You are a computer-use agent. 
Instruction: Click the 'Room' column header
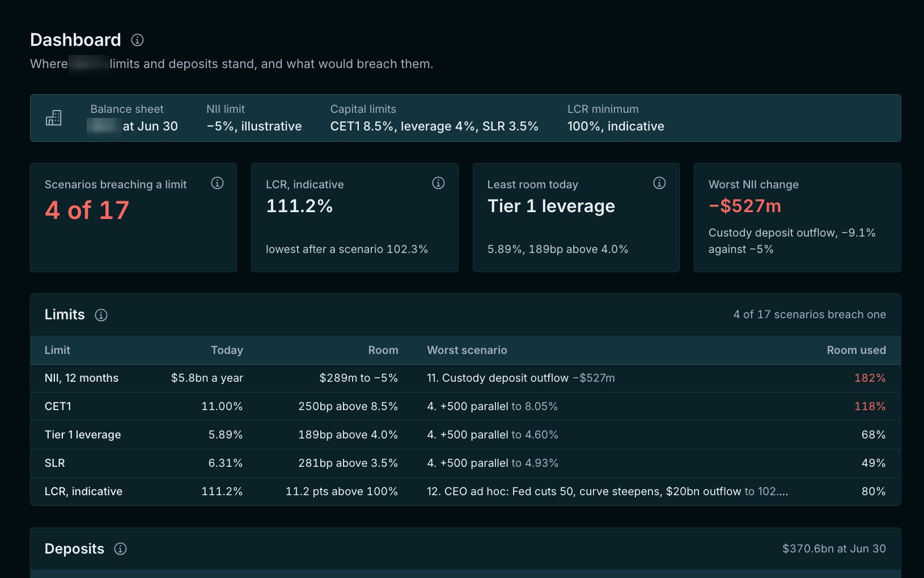(x=383, y=350)
